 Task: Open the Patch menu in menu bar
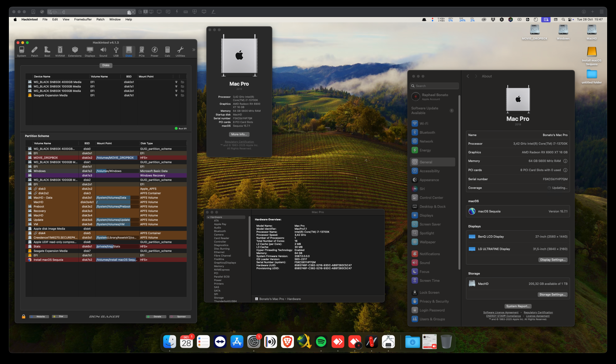[x=100, y=19]
